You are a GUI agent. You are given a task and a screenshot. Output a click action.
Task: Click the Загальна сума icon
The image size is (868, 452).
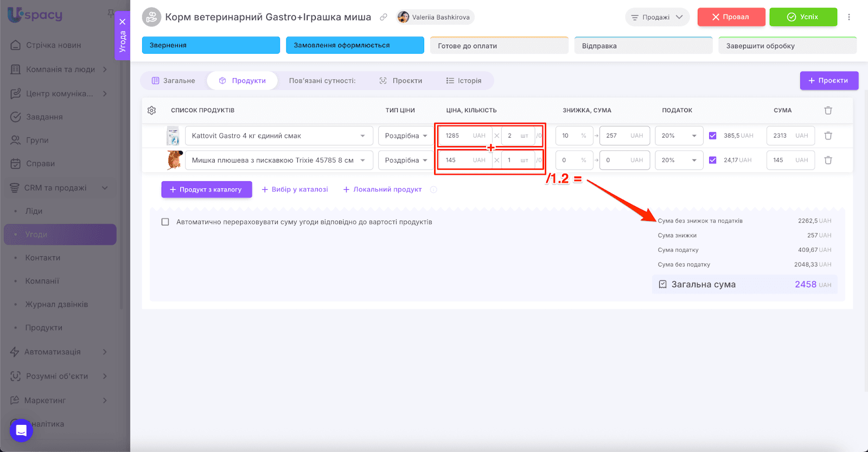(662, 284)
